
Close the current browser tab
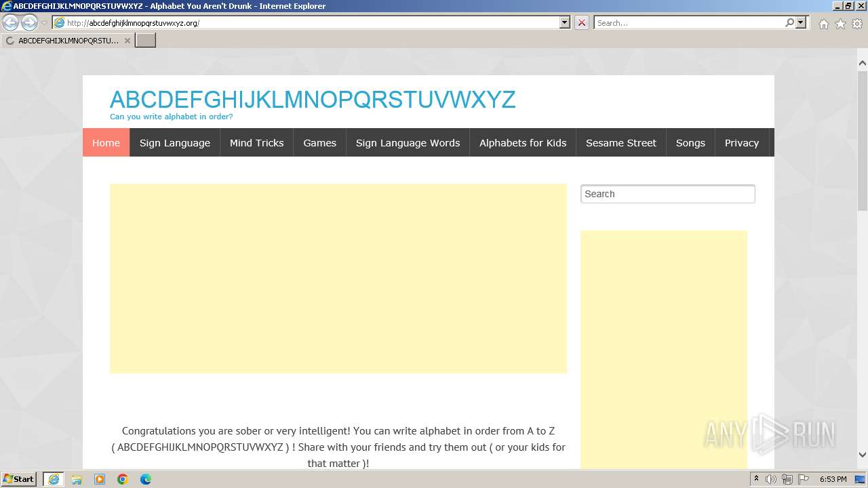pos(127,41)
